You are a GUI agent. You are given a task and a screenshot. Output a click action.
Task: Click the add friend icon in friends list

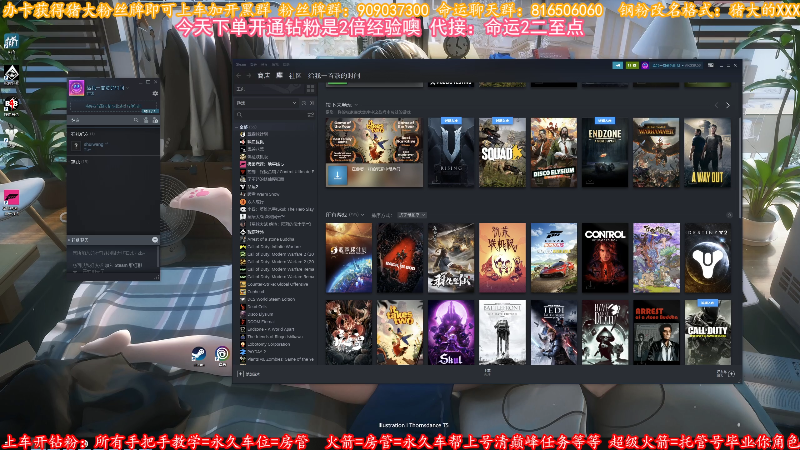click(155, 120)
